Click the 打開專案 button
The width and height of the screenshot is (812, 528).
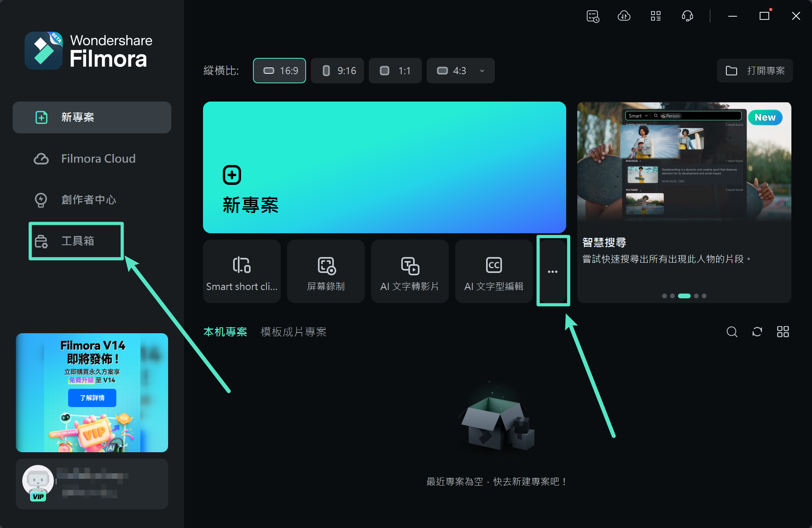coord(755,71)
